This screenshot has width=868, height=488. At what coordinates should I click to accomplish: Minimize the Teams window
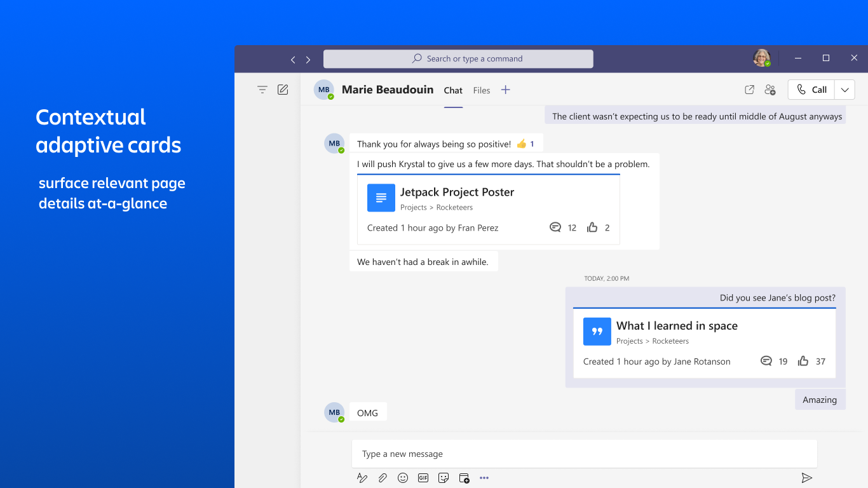click(798, 58)
